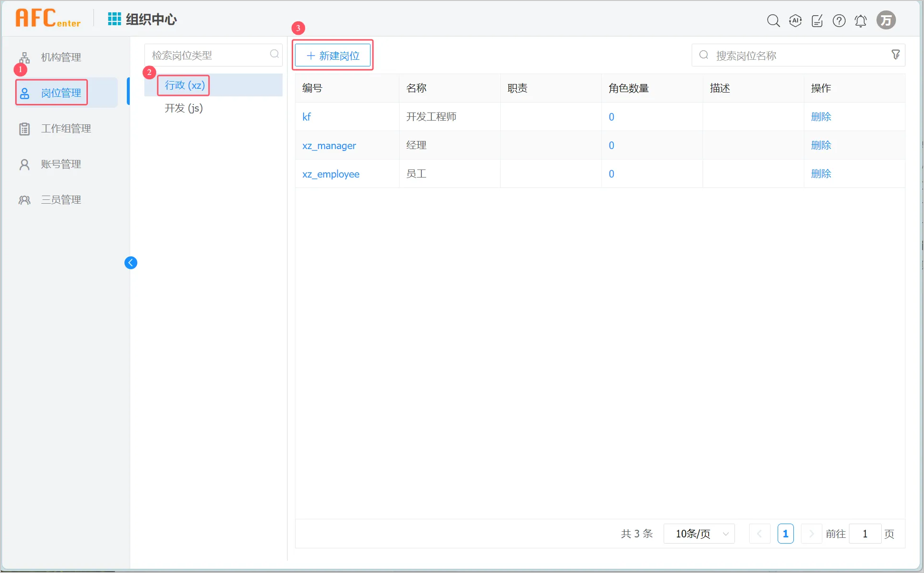The width and height of the screenshot is (924, 573).
Task: Select the 开发 (js) position type
Action: pos(184,108)
